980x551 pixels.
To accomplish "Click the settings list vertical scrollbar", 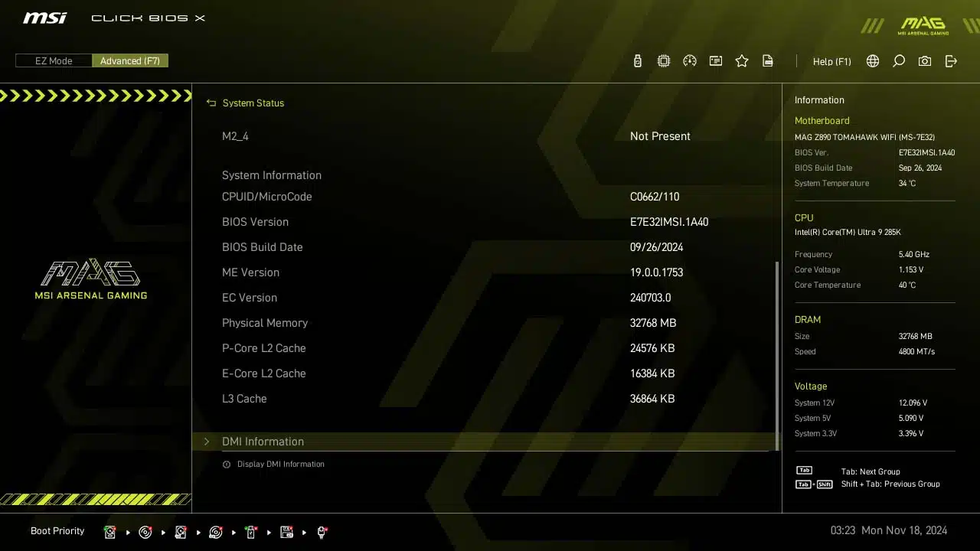I will tap(777, 356).
